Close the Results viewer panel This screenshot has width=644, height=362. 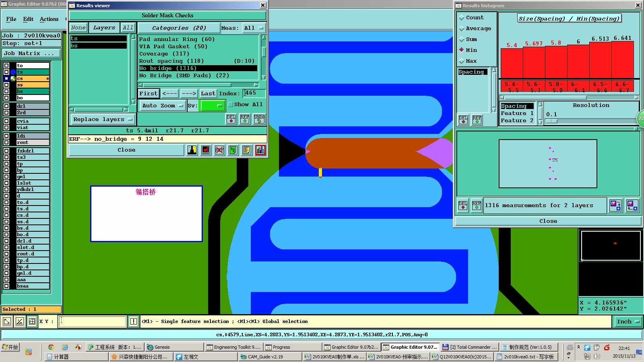pos(126,150)
